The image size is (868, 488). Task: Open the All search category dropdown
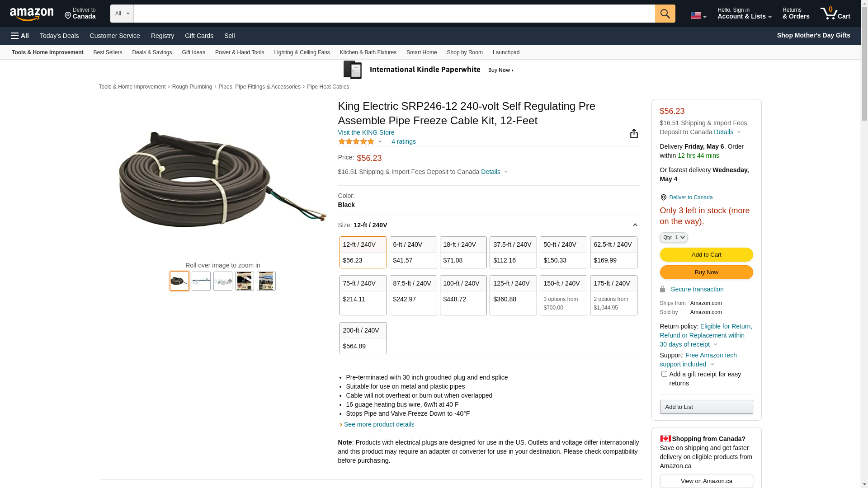[x=122, y=14]
